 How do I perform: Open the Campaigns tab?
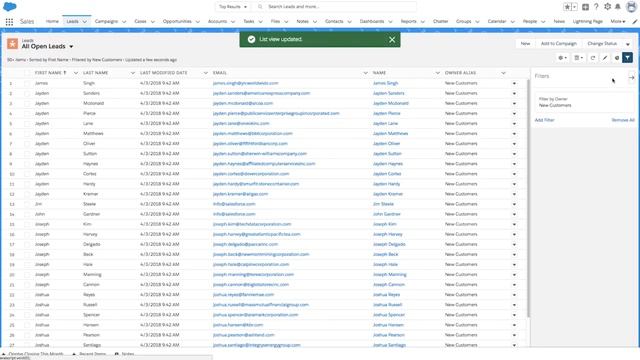coord(106,21)
